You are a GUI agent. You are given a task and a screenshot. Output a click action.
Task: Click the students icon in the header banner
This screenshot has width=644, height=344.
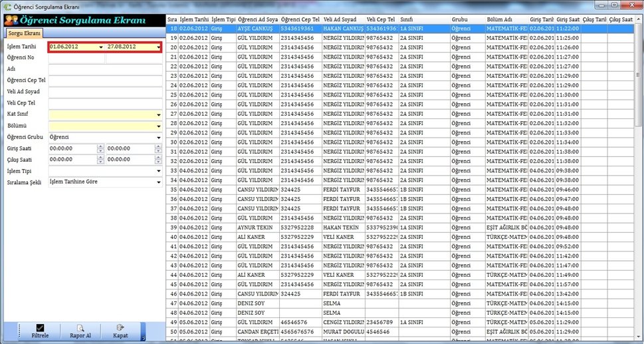point(11,21)
